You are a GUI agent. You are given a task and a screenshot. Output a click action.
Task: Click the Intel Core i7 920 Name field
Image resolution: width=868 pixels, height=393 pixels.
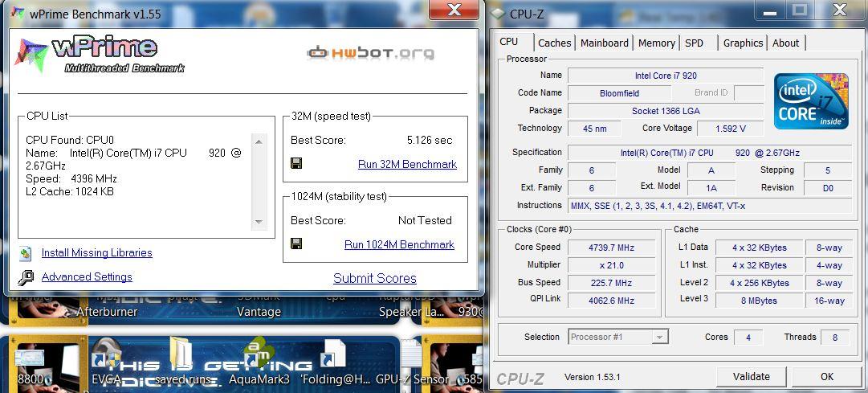click(666, 76)
